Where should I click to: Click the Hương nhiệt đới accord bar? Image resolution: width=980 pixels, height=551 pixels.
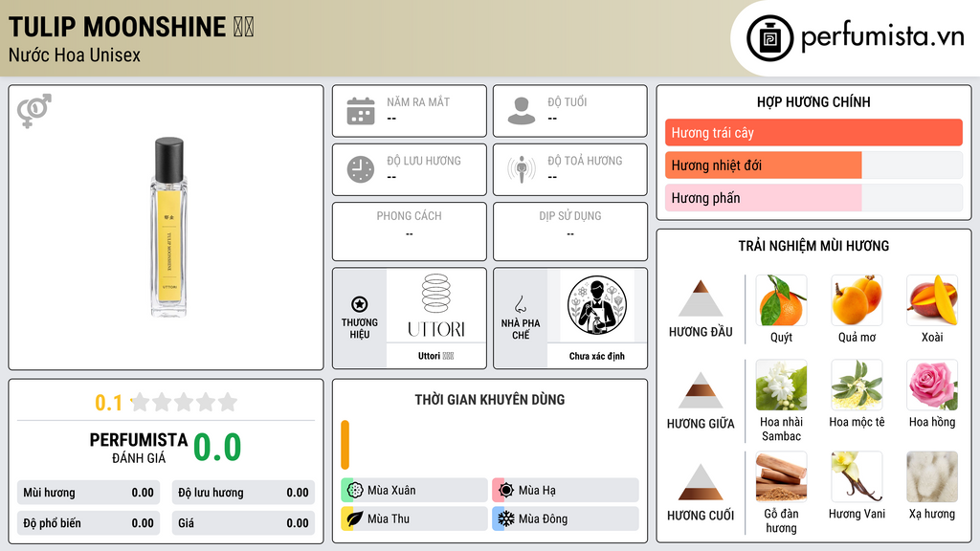pyautogui.click(x=813, y=165)
